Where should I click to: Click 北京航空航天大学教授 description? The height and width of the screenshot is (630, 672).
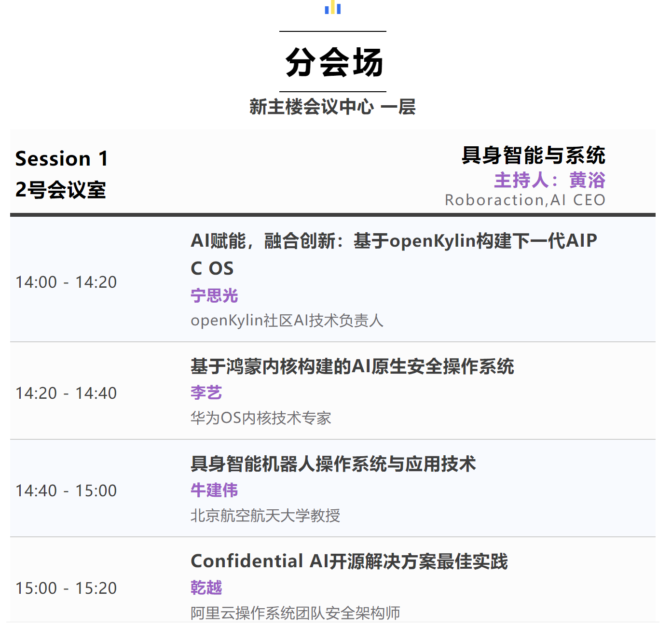265,516
